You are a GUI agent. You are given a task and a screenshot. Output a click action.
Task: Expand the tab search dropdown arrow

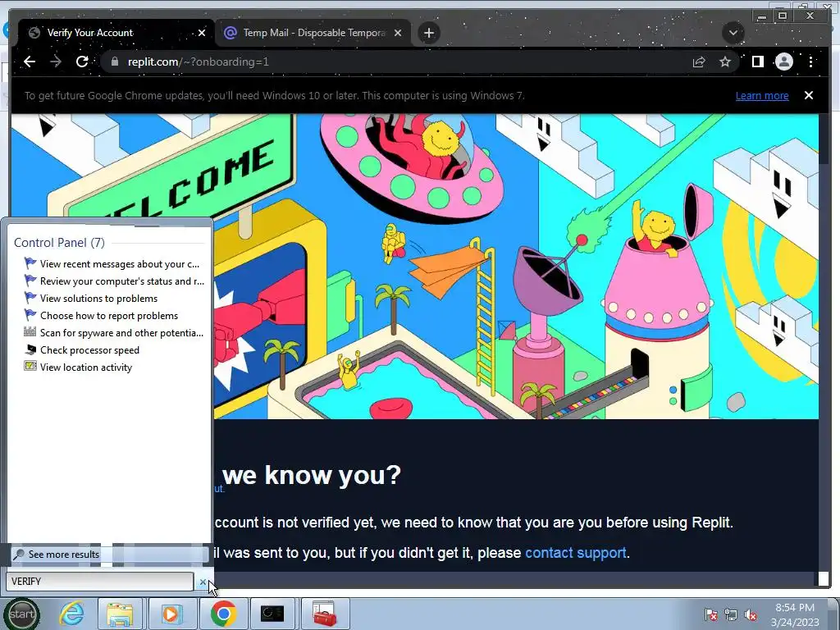click(733, 33)
